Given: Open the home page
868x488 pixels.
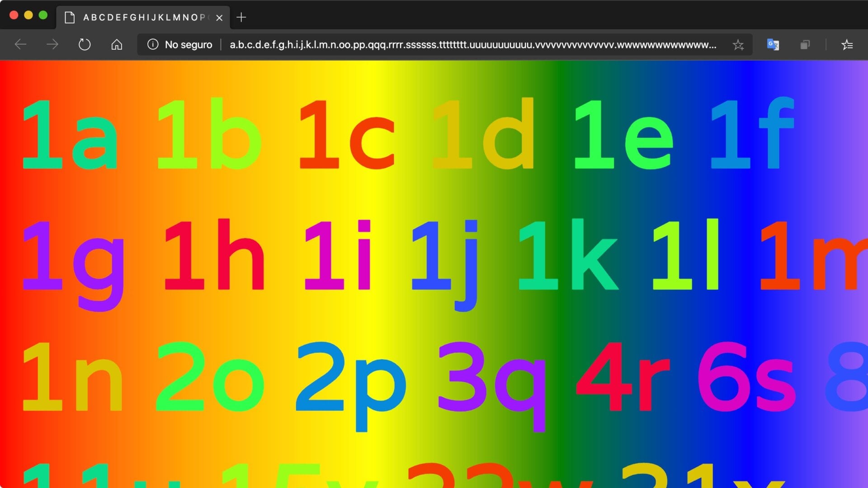Looking at the screenshot, I should (117, 44).
